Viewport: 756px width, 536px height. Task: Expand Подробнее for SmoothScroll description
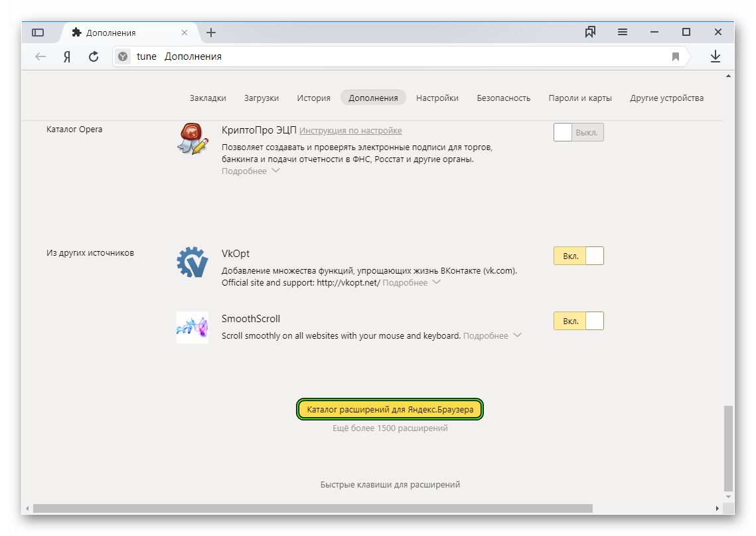pyautogui.click(x=492, y=336)
